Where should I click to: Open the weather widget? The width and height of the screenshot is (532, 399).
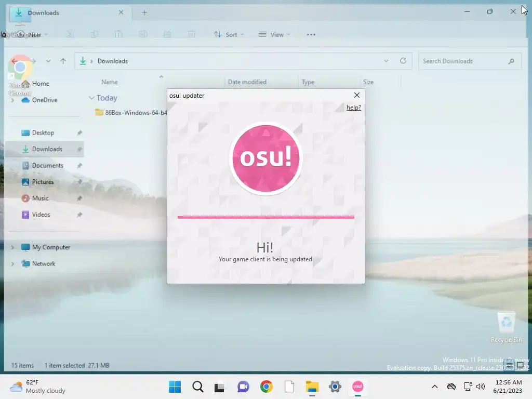(37, 387)
